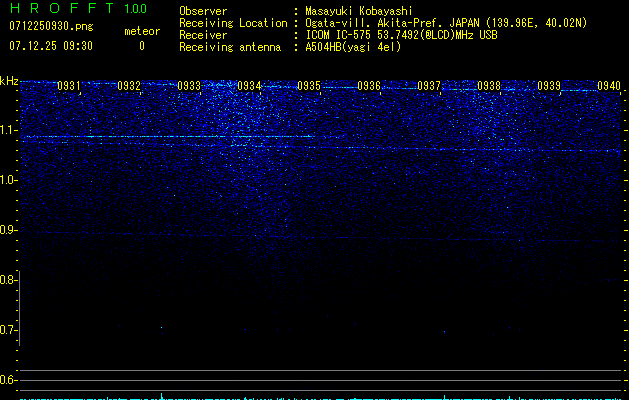Click the 1.0 frequency axis label
The height and width of the screenshot is (400, 629).
8,180
